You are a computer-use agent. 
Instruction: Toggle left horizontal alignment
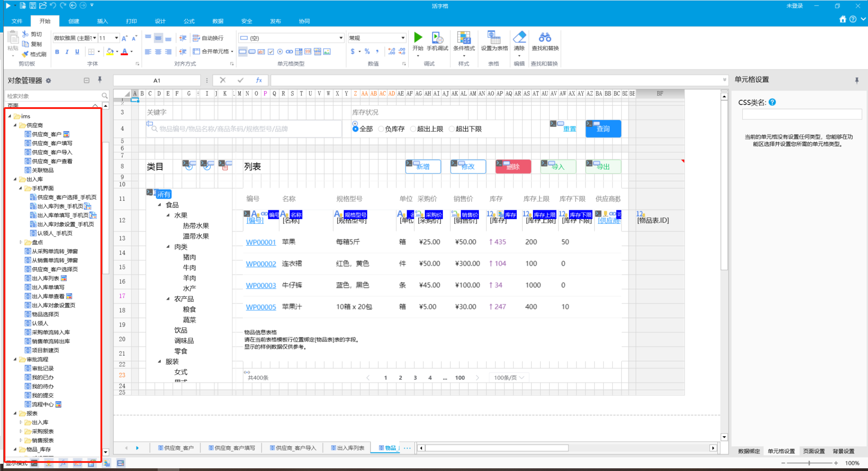coord(148,52)
